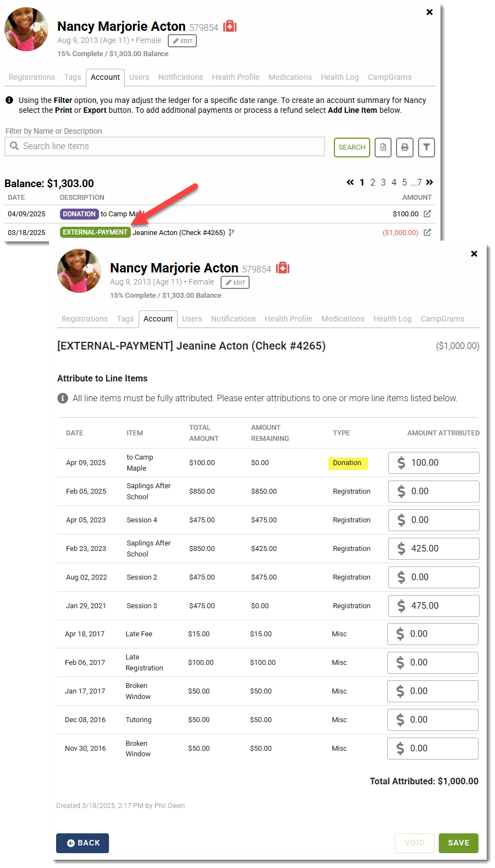The height and width of the screenshot is (868, 495).
Task: Open Health Profile tab in top panel
Action: tap(236, 77)
